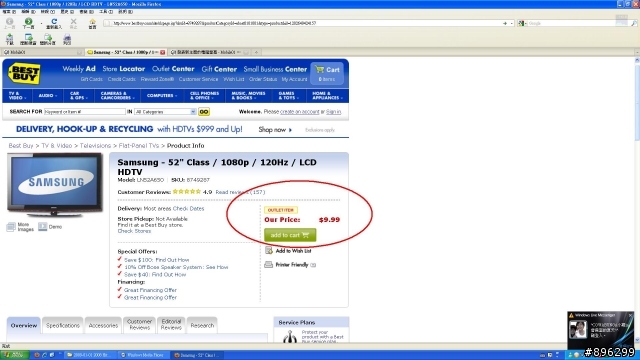Click the Demo icon under TV image
Viewport: 640px width, 360px height.
tap(42, 227)
